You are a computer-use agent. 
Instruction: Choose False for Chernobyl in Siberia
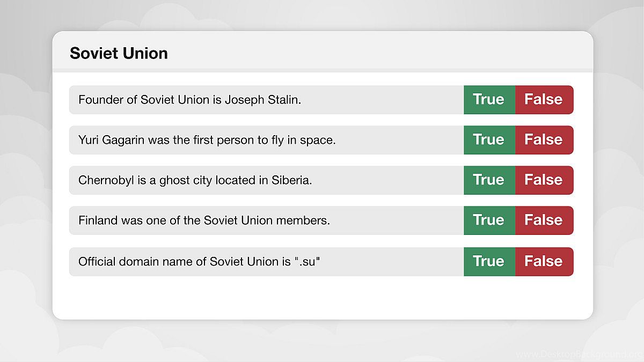point(544,180)
